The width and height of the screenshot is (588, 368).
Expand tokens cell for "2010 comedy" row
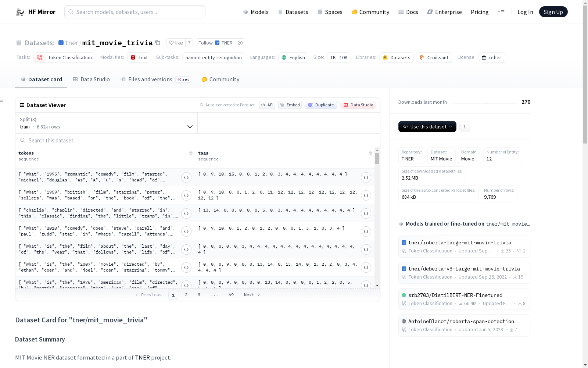(186, 231)
